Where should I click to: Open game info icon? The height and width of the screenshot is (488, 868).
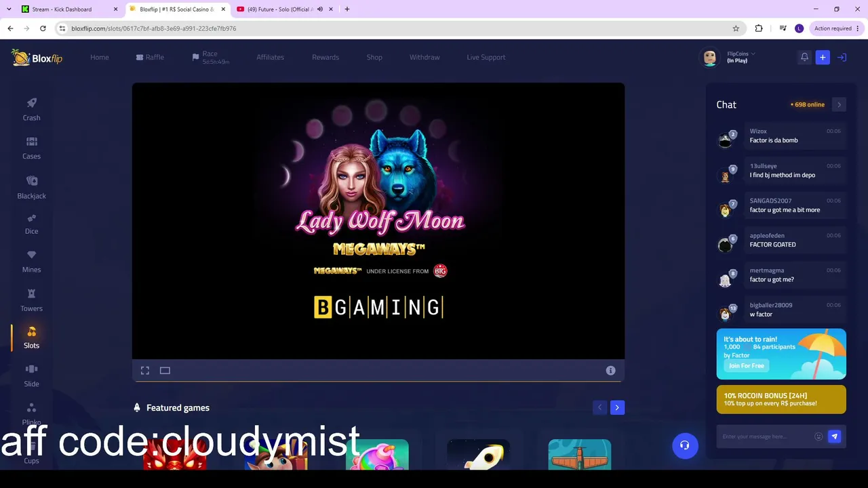(x=610, y=371)
